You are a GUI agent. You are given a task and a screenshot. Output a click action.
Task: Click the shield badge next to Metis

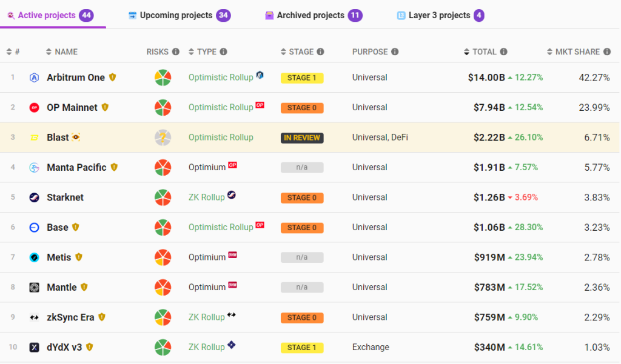79,257
